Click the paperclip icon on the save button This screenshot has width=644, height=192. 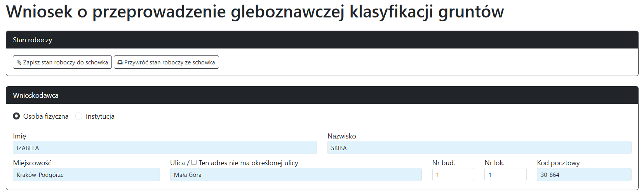[x=19, y=62]
